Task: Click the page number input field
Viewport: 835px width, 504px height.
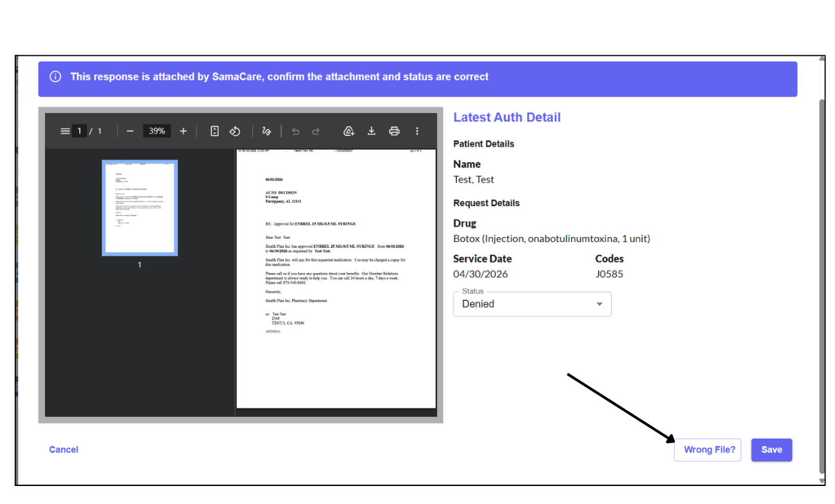Action: pyautogui.click(x=79, y=131)
